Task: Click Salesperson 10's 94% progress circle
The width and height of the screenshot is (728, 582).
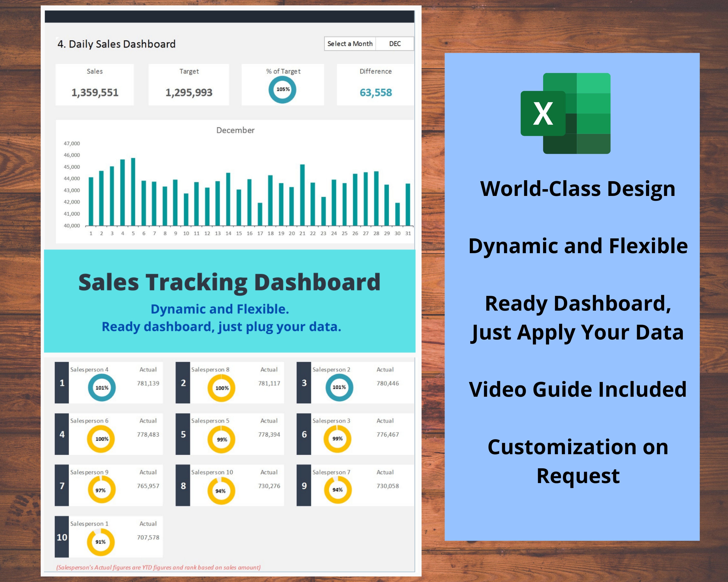Action: (222, 491)
